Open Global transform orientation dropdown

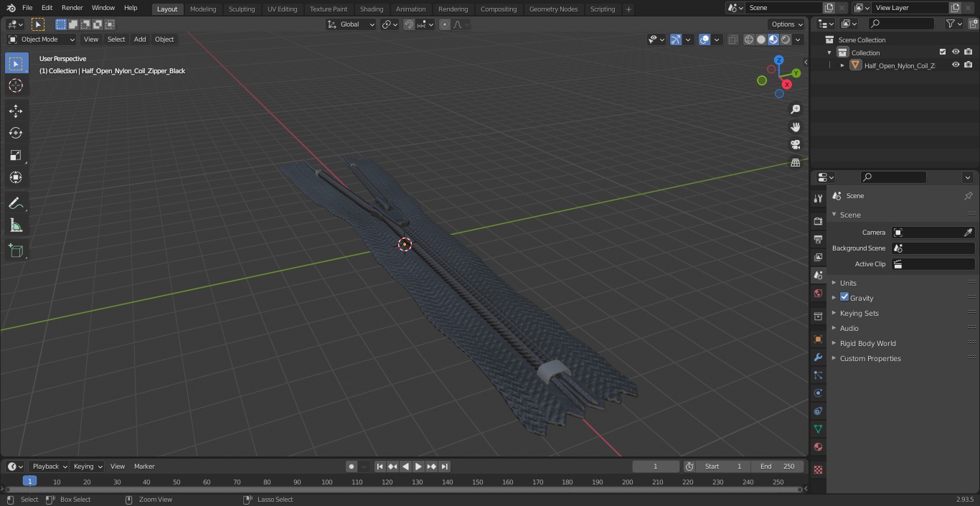pos(352,24)
